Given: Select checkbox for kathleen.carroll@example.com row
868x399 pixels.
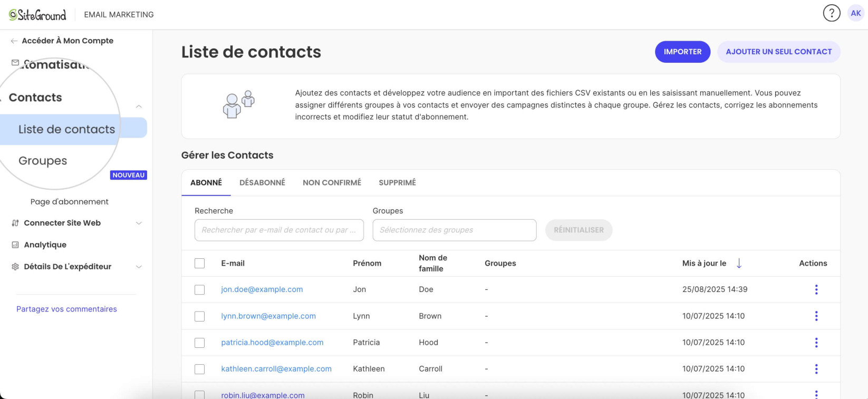Looking at the screenshot, I should (199, 369).
